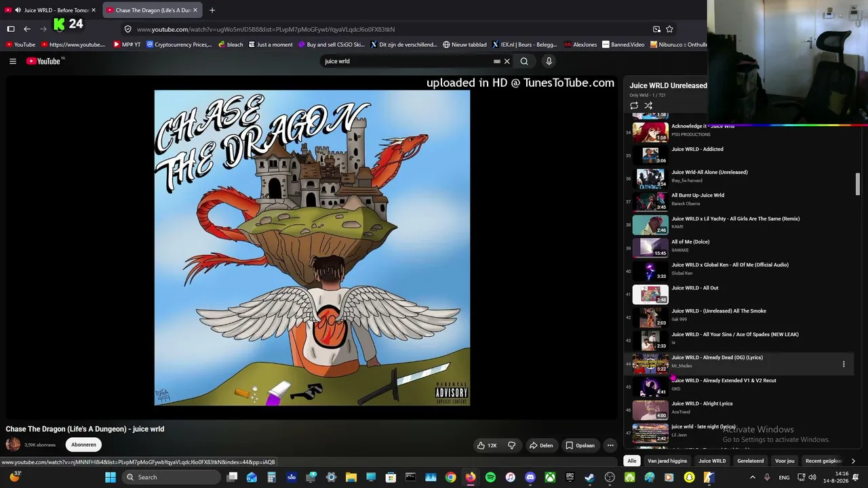868x488 pixels.
Task: Select '(Unreleased) All The Smoke' title
Action: tap(719, 311)
